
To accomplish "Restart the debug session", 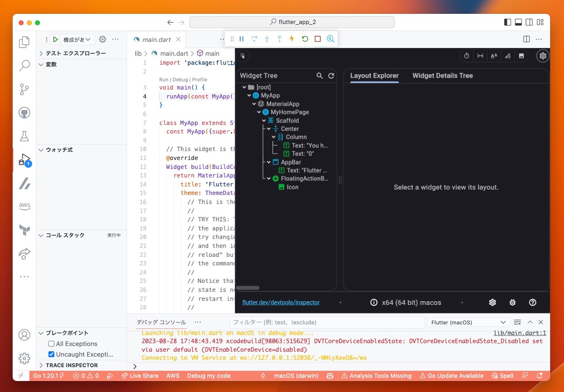I will pyautogui.click(x=305, y=39).
